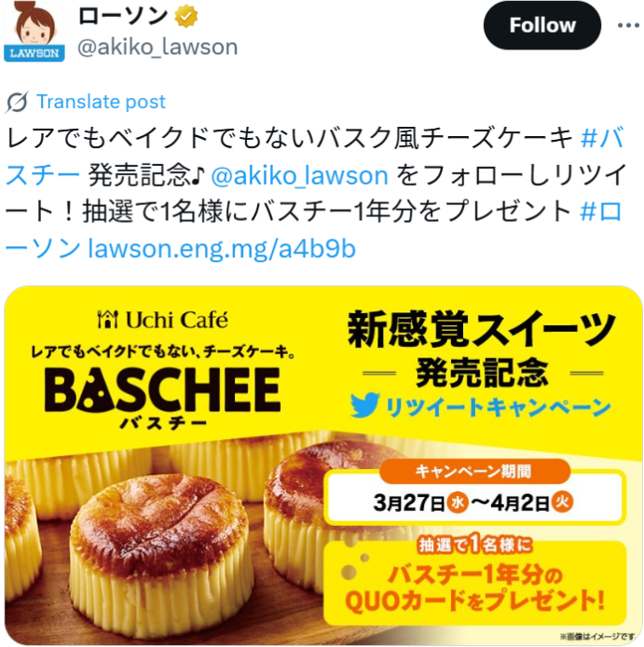Open the @akiko_lawson mention in the post text
This screenshot has width=644, height=647.
(300, 175)
